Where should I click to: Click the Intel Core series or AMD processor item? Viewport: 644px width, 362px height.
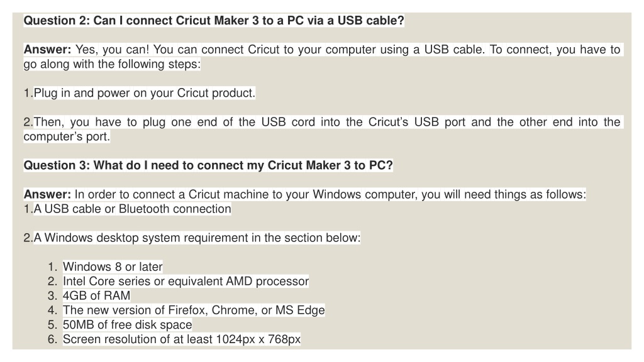[186, 282]
